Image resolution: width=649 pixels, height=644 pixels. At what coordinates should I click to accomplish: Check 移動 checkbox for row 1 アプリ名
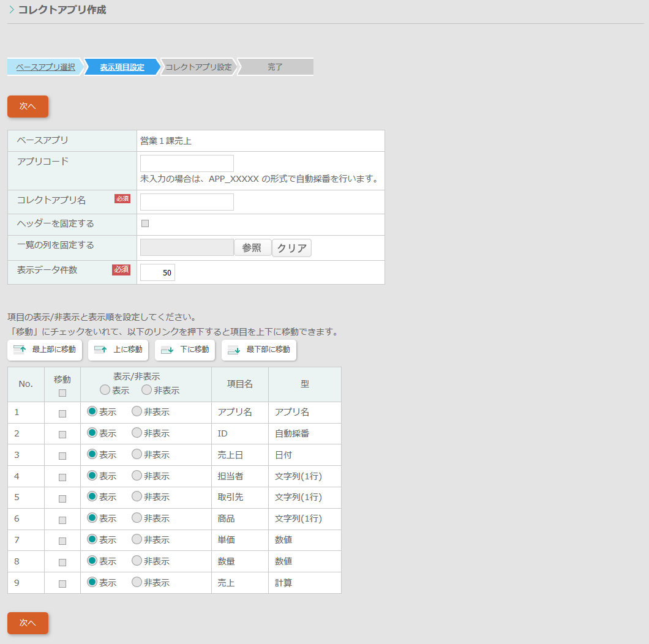(62, 413)
